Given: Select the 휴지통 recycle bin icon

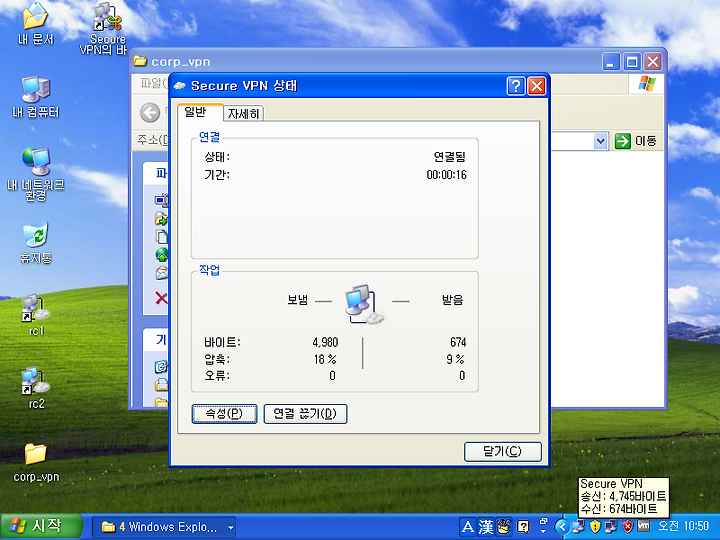Looking at the screenshot, I should (36, 242).
